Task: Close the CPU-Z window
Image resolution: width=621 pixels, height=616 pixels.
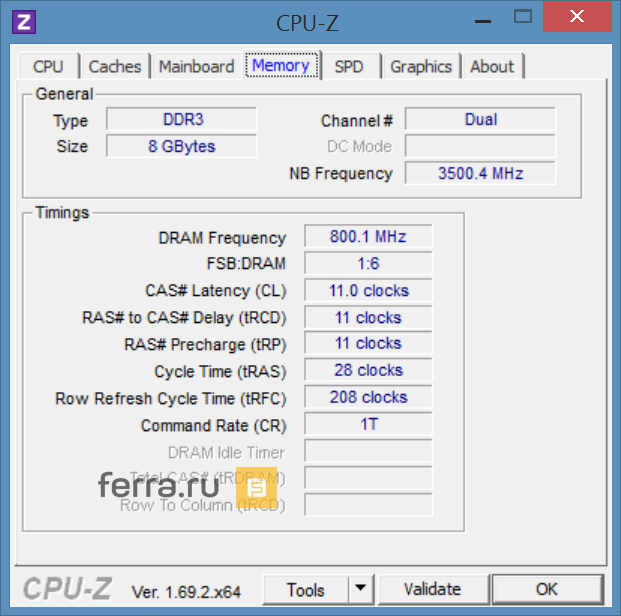Action: (578, 17)
